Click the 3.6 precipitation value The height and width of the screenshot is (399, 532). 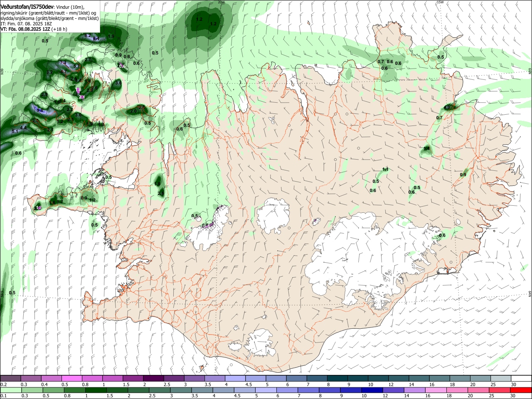coord(118,83)
